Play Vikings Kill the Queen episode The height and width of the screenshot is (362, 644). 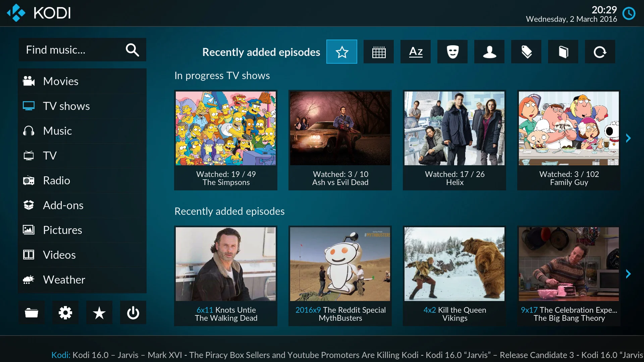(454, 276)
